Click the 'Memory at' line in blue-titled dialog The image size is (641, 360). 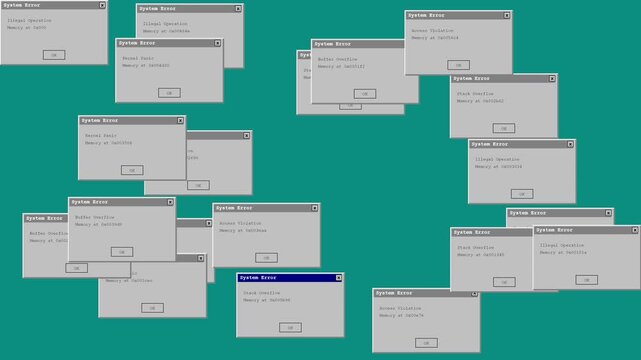click(x=267, y=300)
